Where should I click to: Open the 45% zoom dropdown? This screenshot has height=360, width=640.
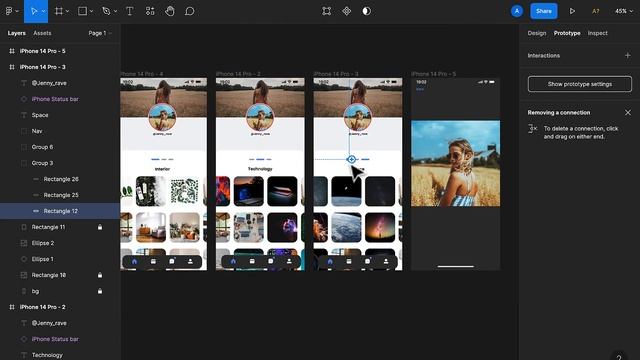click(x=624, y=11)
